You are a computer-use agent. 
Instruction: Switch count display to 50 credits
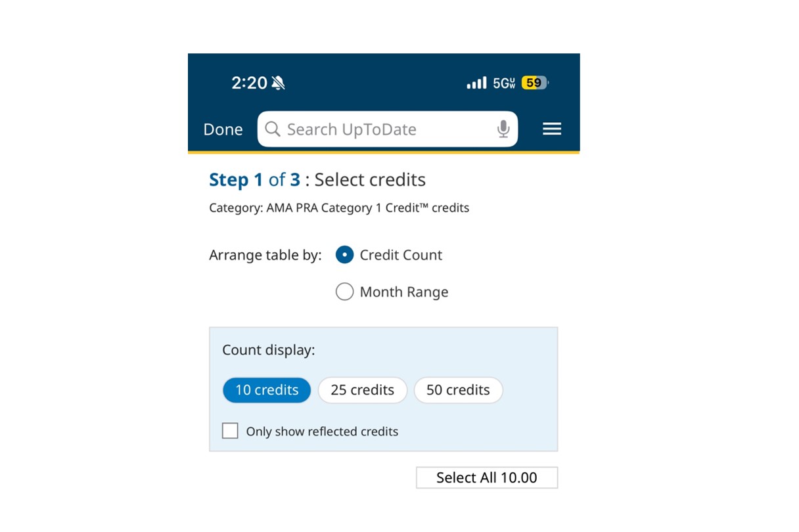pyautogui.click(x=458, y=390)
